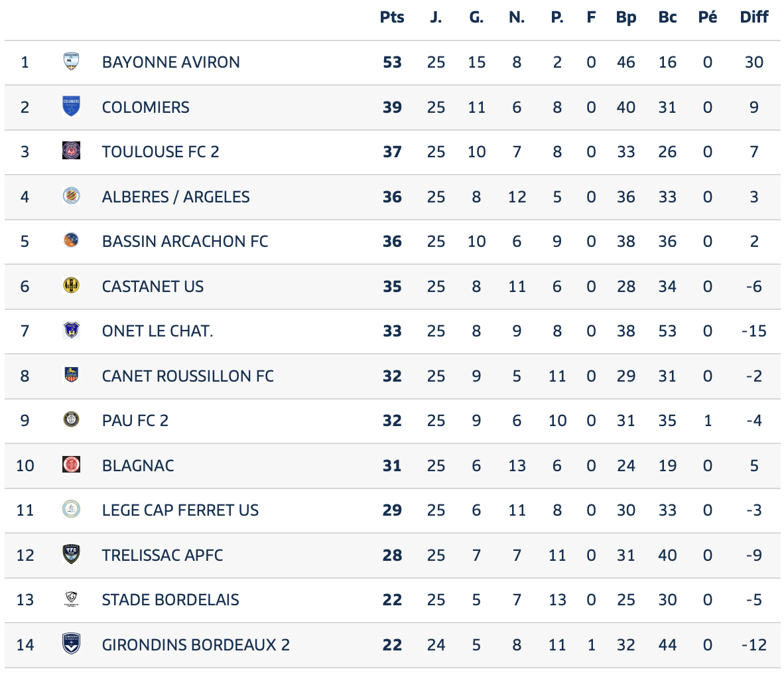Sort by the Diff column header

[754, 17]
